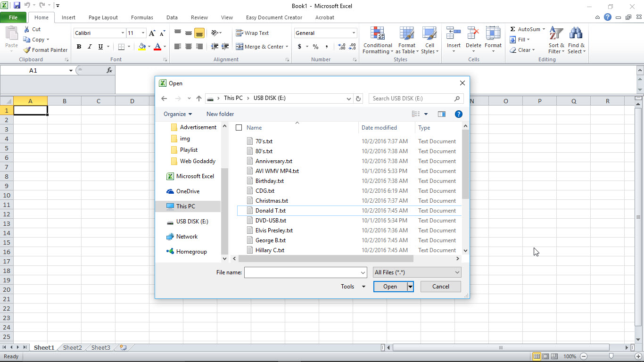Select the Sheet2 worksheet tab
This screenshot has width=644, height=362.
point(72,348)
